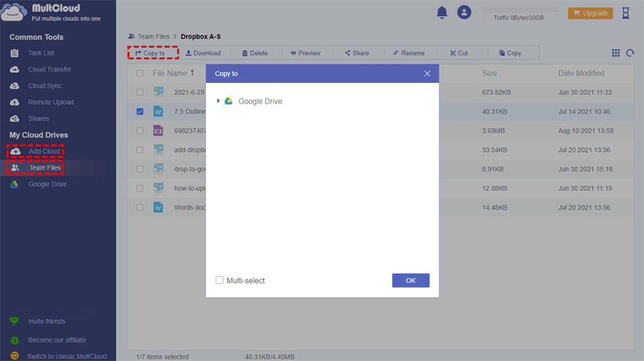This screenshot has height=361, width=644.
Task: Open Remote Upload tool
Action: [x=50, y=102]
